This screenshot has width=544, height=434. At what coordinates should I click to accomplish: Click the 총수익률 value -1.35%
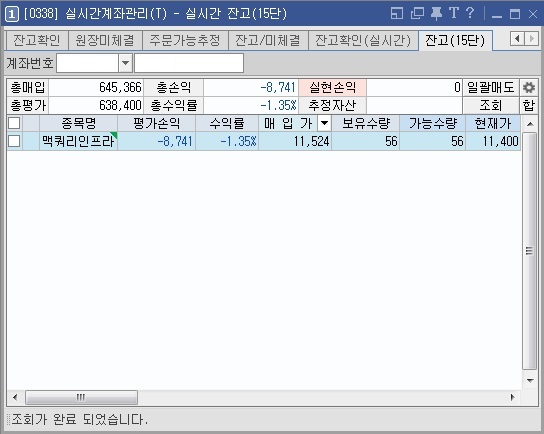[251, 105]
